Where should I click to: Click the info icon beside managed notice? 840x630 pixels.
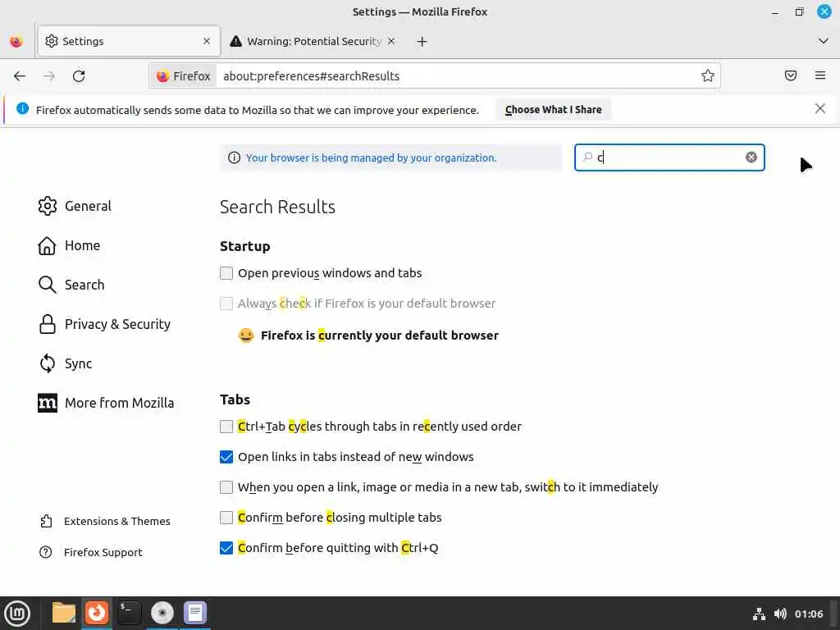234,157
